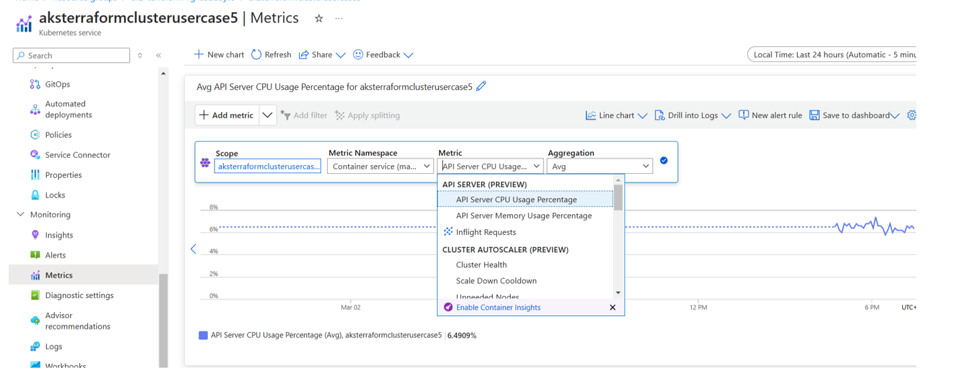
Task: Toggle the metric confirmation checkmark
Action: pyautogui.click(x=664, y=160)
